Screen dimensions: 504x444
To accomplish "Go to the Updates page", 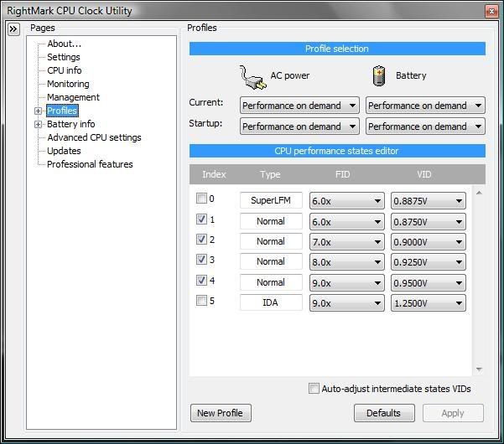I will (x=64, y=151).
